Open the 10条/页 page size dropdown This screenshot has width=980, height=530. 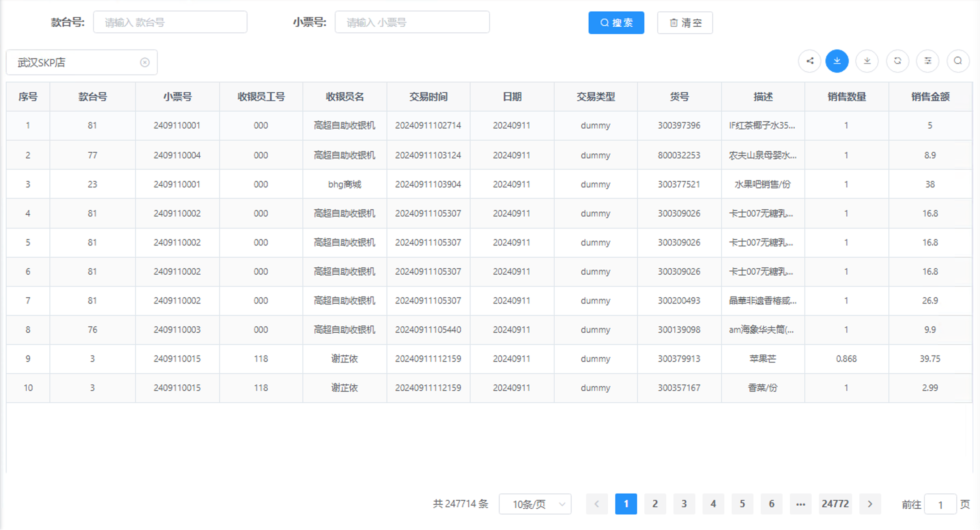coord(534,504)
